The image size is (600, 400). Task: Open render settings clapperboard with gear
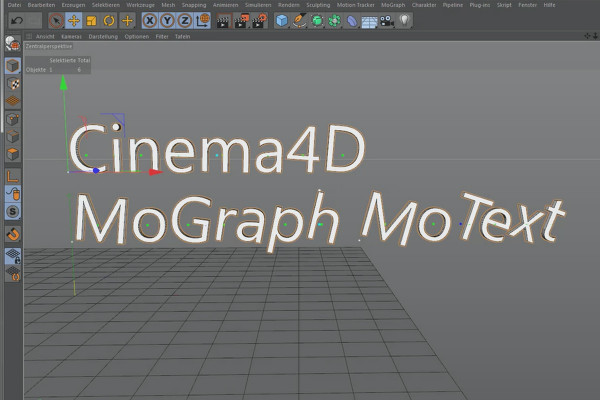(260, 21)
